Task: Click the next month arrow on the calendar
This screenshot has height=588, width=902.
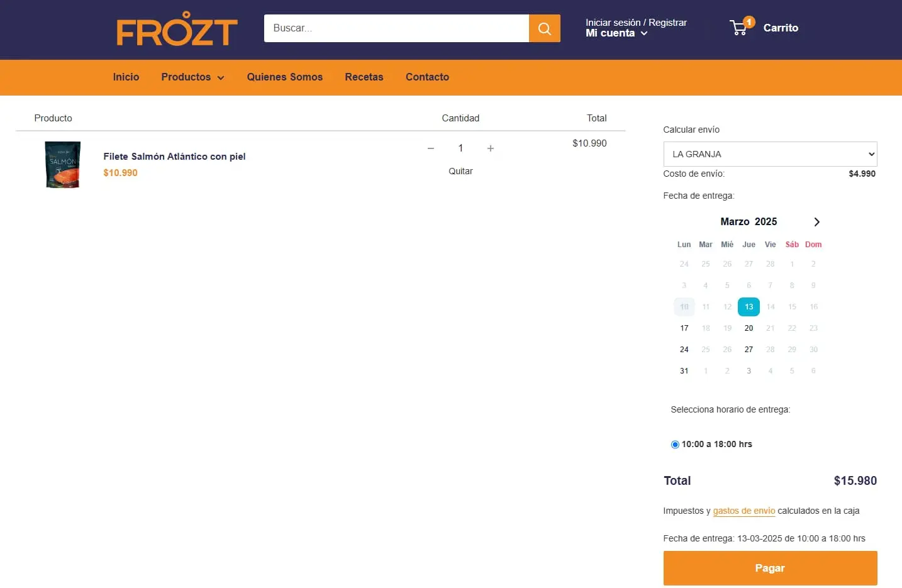Action: 816,221
